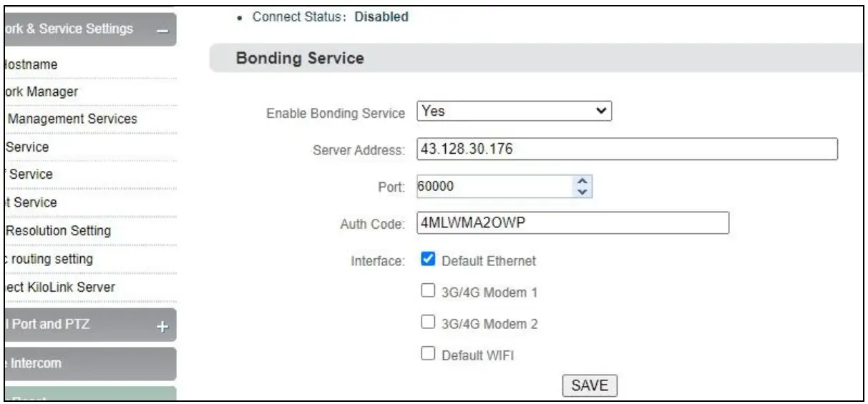Go to the Management Services page

click(72, 119)
